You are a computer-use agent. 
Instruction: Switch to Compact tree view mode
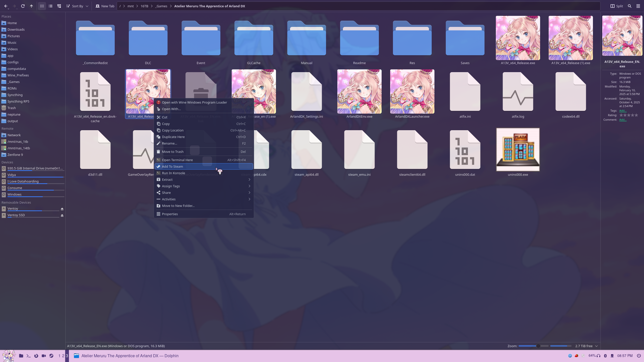pyautogui.click(x=59, y=6)
